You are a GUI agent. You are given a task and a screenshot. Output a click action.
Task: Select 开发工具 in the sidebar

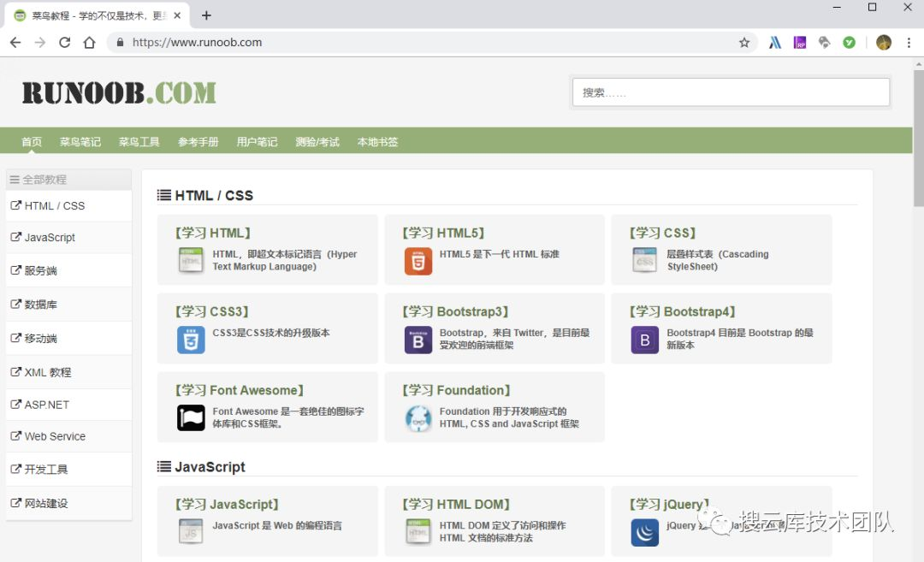pyautogui.click(x=68, y=469)
